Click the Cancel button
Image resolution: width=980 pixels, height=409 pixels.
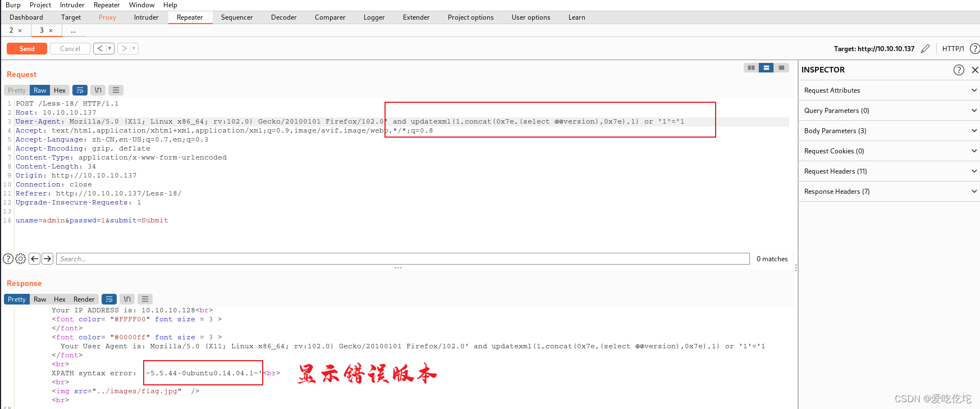pos(70,49)
